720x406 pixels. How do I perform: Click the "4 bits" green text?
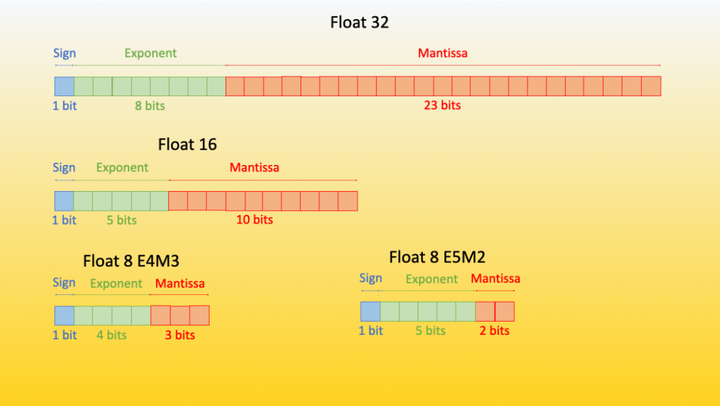(x=112, y=335)
